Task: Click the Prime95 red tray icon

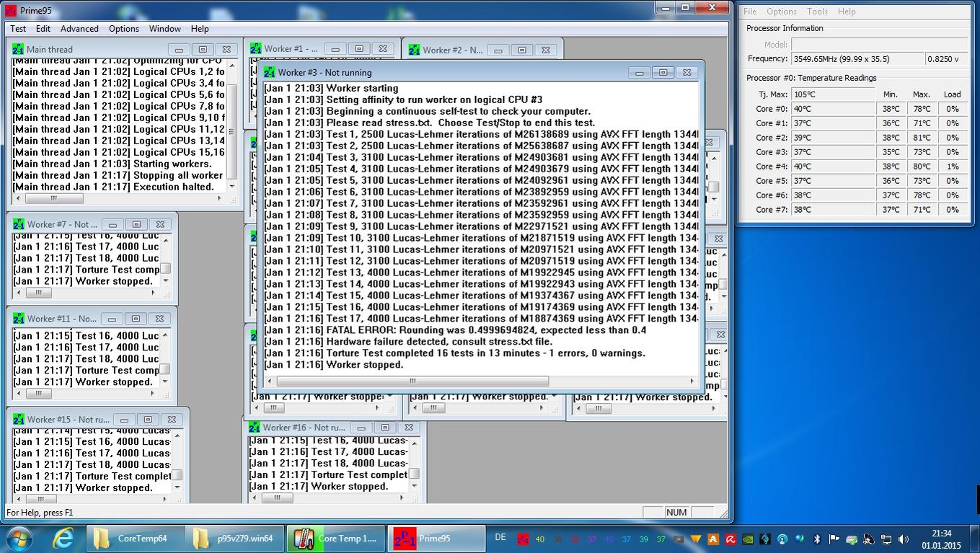Action: (x=523, y=539)
